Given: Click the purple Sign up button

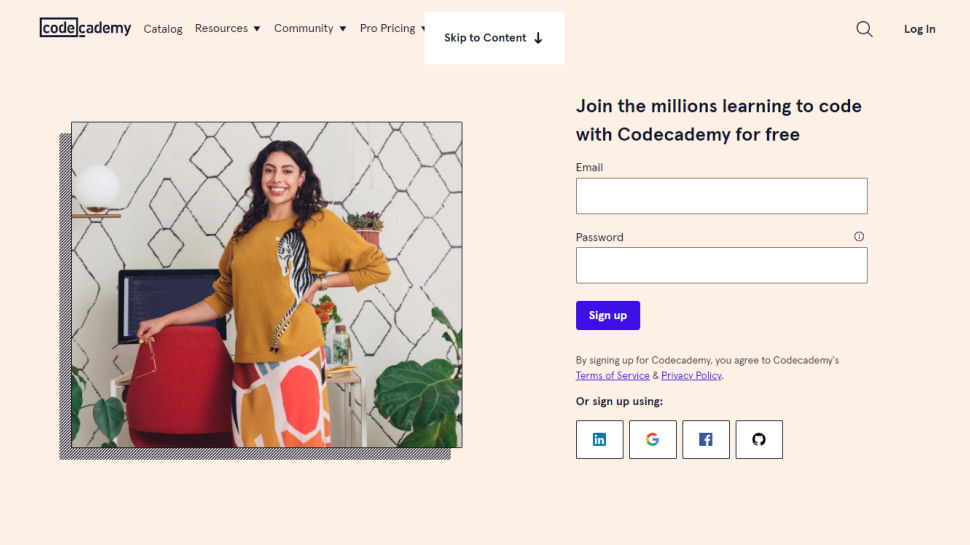Looking at the screenshot, I should [x=607, y=315].
